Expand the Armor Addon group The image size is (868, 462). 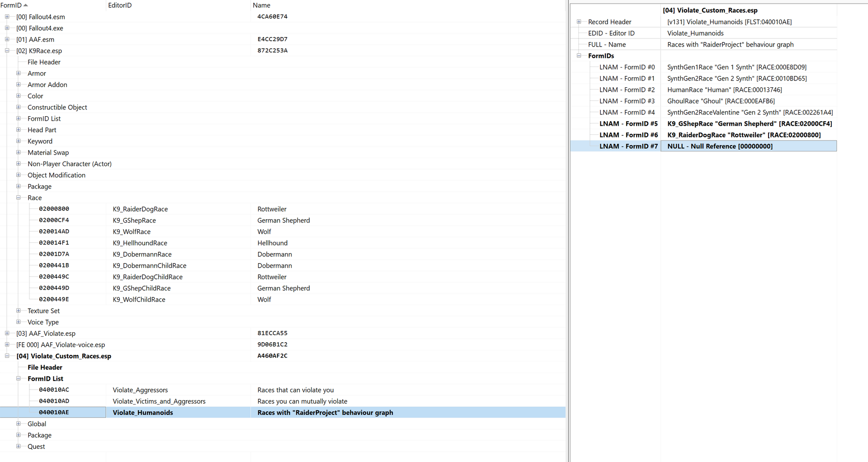[18, 85]
